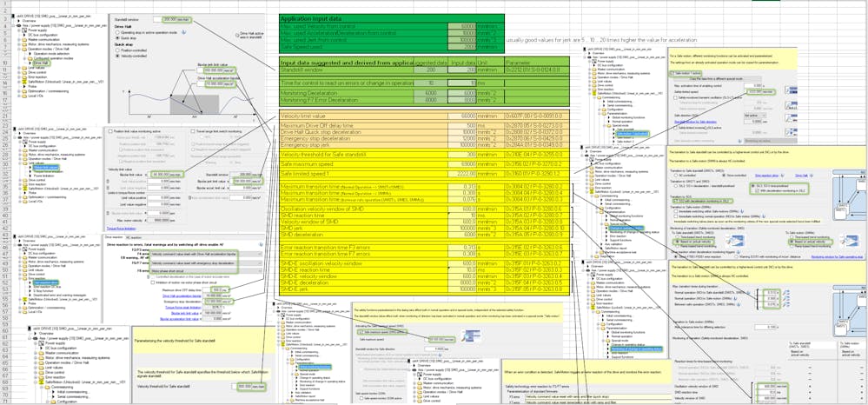
Task: Open the F2/F3 errors reaction dropdown
Action: point(207,255)
